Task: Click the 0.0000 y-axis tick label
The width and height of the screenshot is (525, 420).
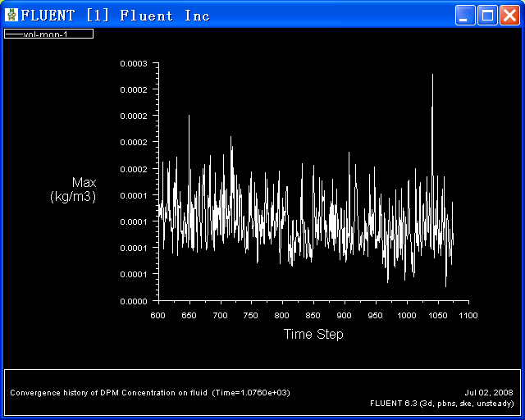Action: click(133, 301)
